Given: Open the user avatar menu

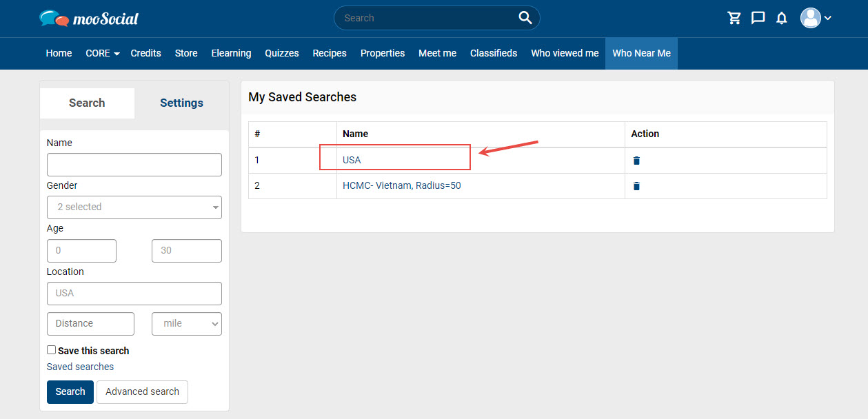Looking at the screenshot, I should click(x=816, y=18).
